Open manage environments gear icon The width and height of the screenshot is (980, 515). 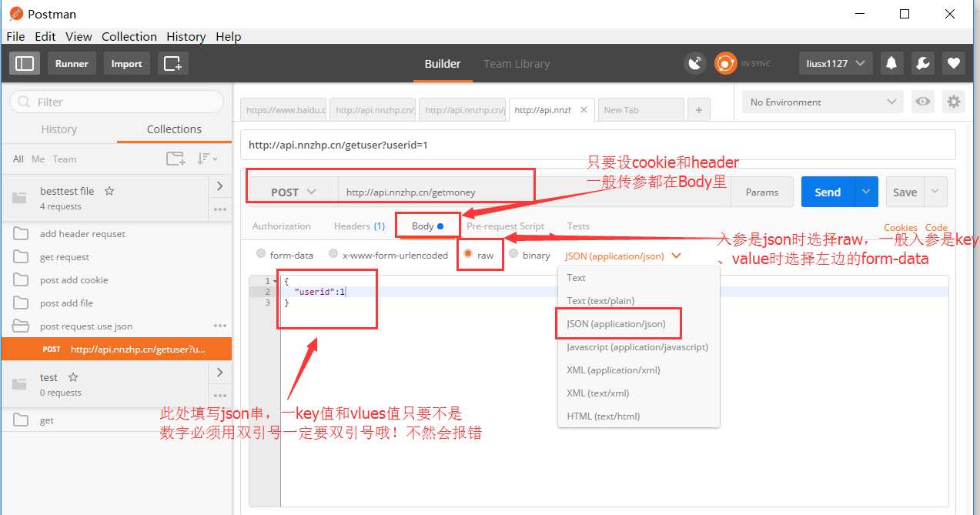954,102
